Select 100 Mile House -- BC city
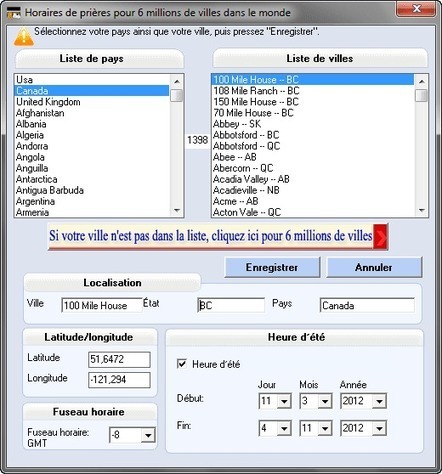Image resolution: width=442 pixels, height=474 pixels. (313, 80)
